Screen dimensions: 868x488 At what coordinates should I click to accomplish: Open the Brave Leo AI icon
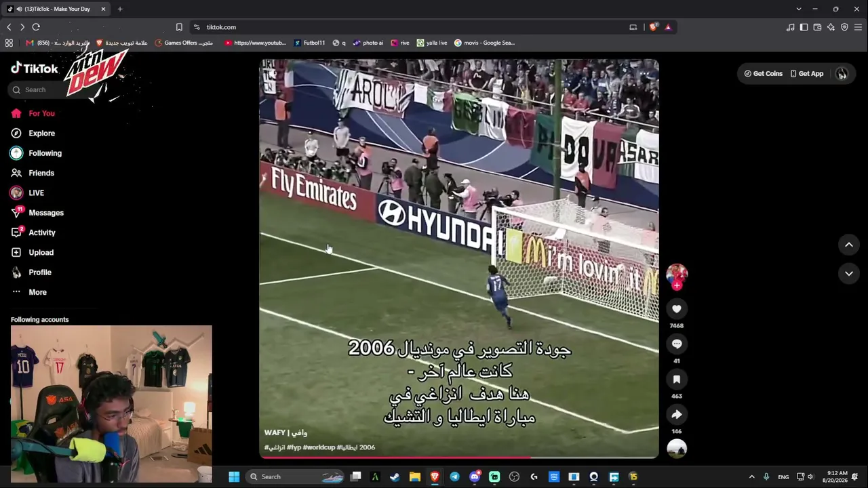pos(831,27)
